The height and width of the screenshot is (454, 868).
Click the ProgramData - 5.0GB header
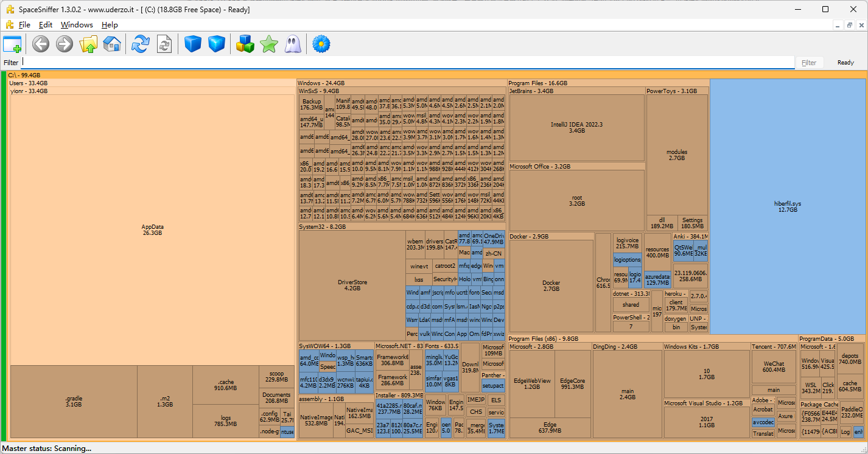[x=832, y=338]
